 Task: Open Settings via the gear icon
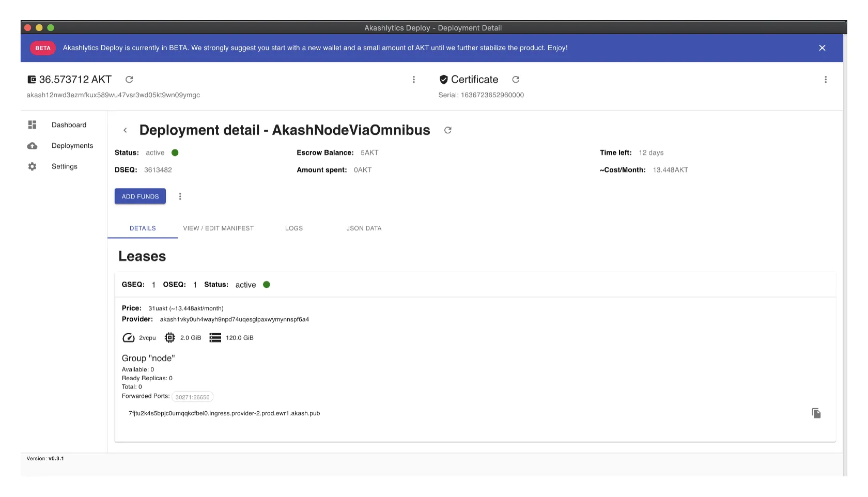click(x=32, y=166)
